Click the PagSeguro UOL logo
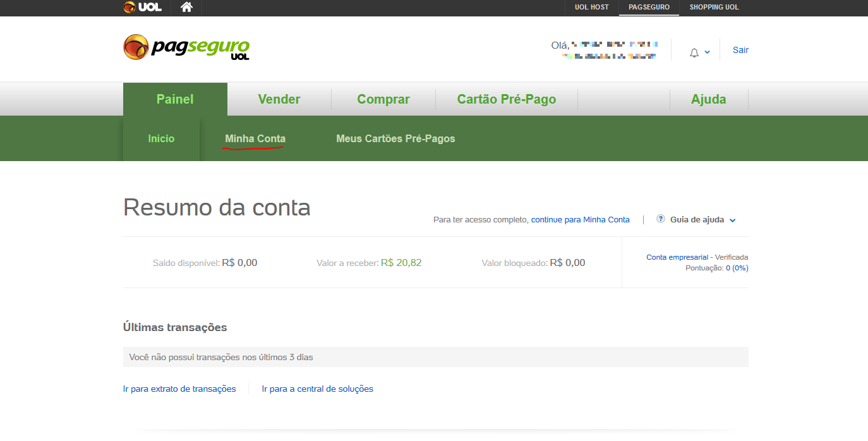Screen dimensions: 868x441 click(x=186, y=47)
